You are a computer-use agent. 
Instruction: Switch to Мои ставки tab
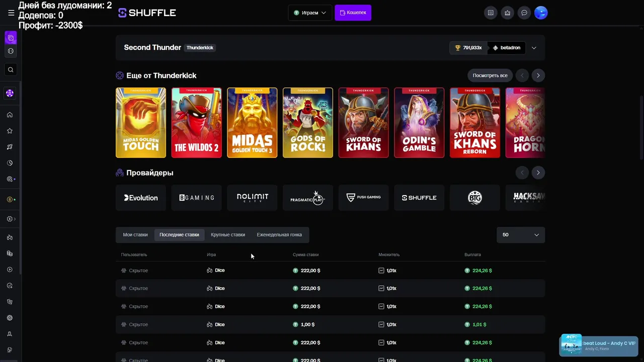pos(135,235)
